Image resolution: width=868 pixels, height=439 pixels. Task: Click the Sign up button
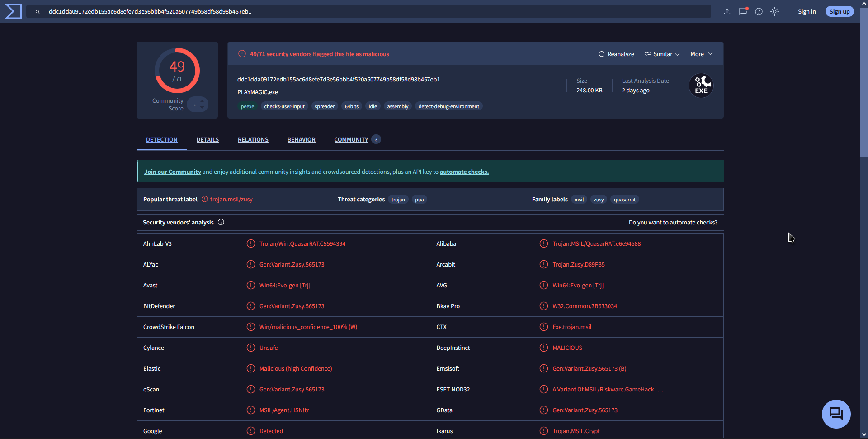point(840,12)
